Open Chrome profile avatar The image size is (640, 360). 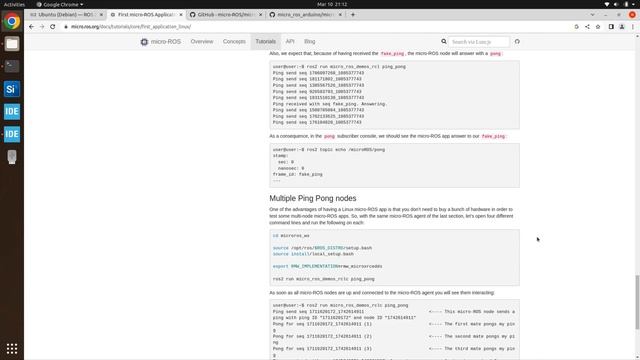pyautogui.click(x=622, y=27)
